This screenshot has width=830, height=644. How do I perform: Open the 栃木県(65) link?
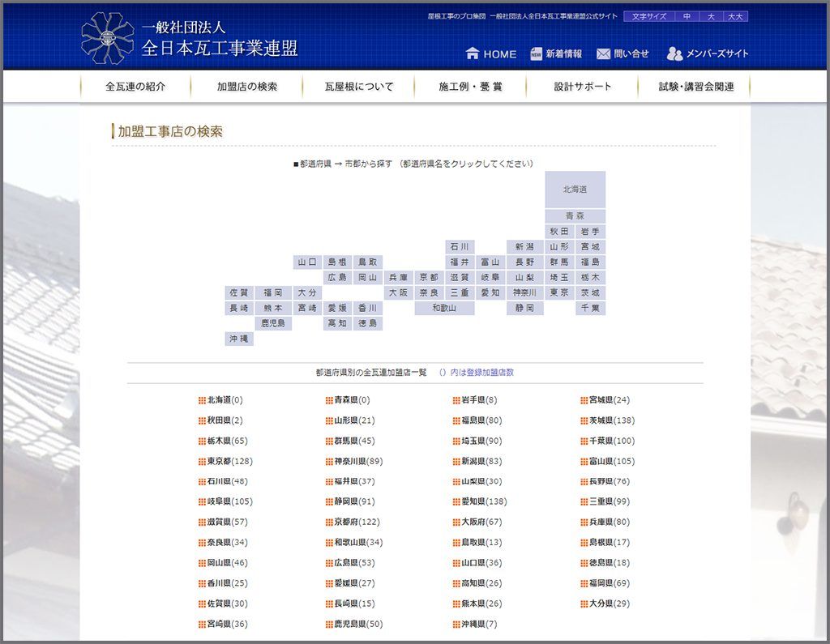click(x=227, y=441)
